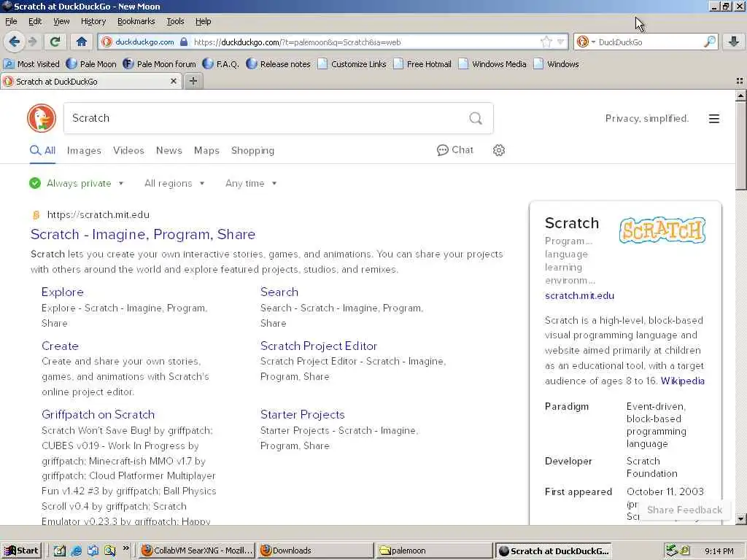
Task: Open Always private dropdown
Action: pyautogui.click(x=76, y=183)
